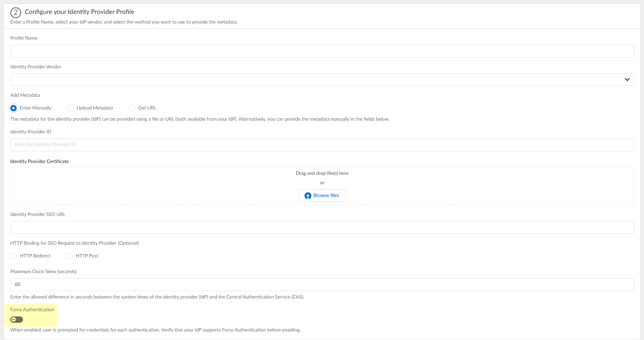Click the Maximum Clock Skew field
The width and height of the screenshot is (644, 340).
click(x=322, y=284)
